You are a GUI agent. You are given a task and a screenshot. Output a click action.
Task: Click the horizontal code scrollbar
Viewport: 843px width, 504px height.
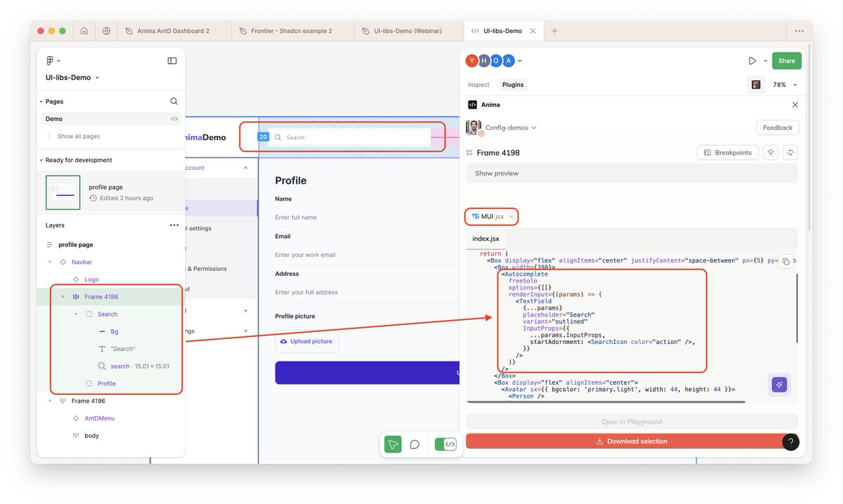point(606,402)
